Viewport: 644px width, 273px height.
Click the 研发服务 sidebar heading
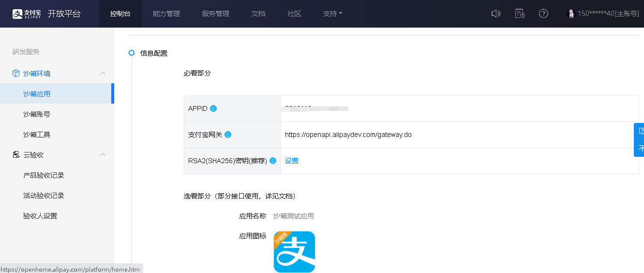point(26,52)
